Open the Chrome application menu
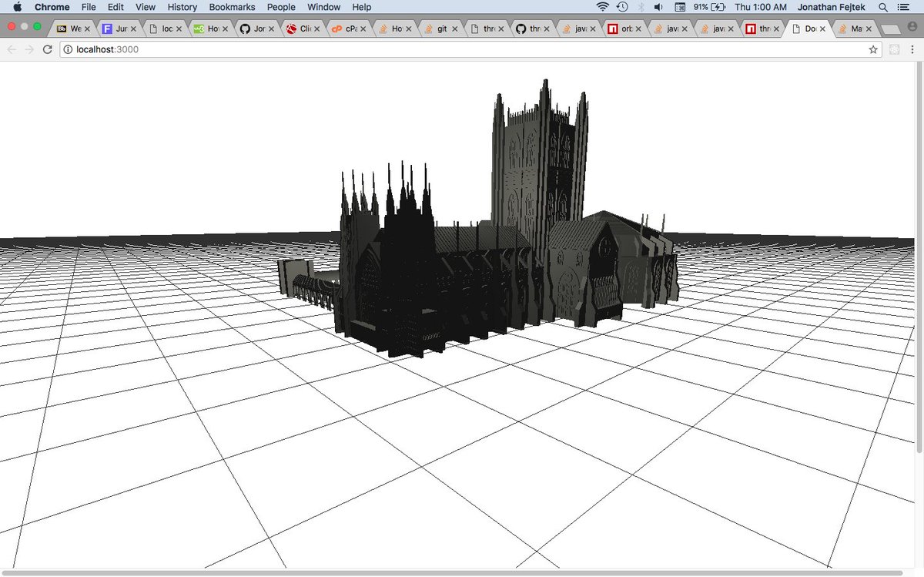The height and width of the screenshot is (577, 924). point(52,7)
